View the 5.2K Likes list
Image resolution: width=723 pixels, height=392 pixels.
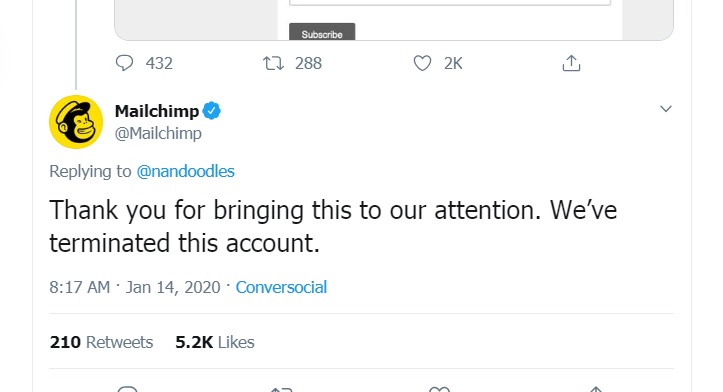tap(214, 342)
